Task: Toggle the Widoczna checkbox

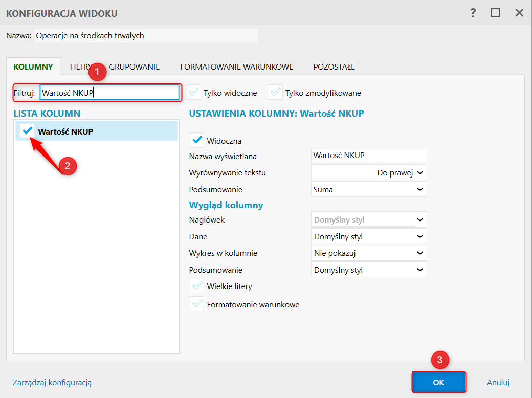Action: pos(196,140)
